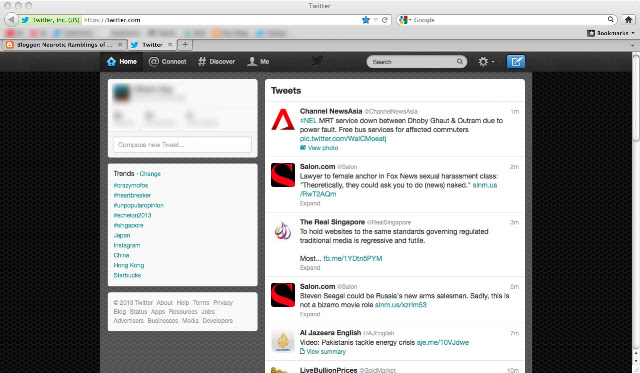This screenshot has width=640, height=373.
Task: Open the first Salon.com avatar at 2m
Action: point(283,175)
